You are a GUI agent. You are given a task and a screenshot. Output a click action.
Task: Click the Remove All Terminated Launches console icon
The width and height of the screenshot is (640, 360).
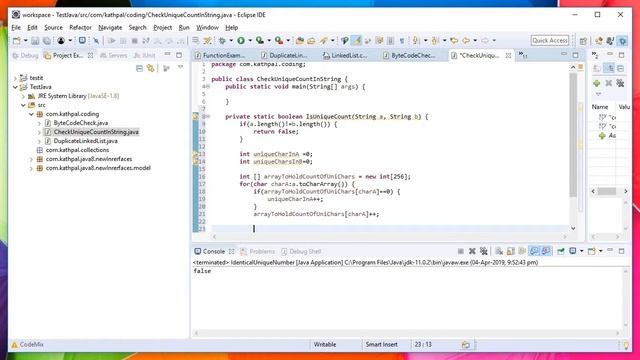(x=484, y=251)
